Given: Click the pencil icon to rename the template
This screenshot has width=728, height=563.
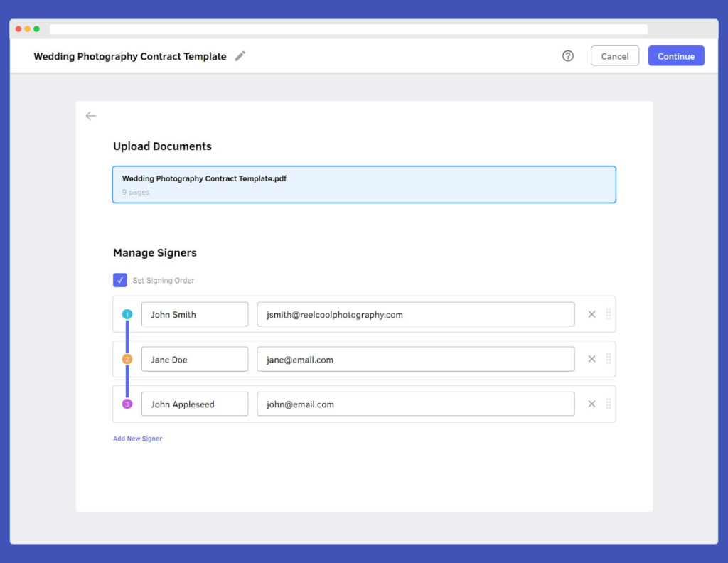Looking at the screenshot, I should [240, 55].
